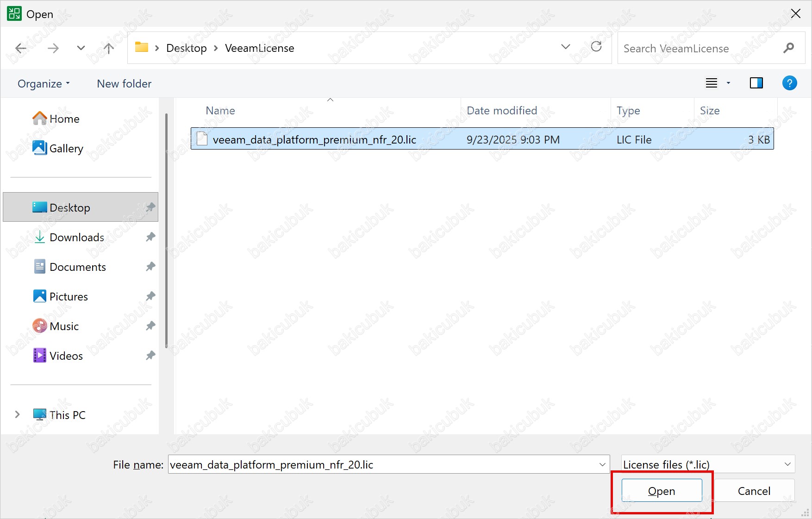Go up one folder level

pos(109,48)
